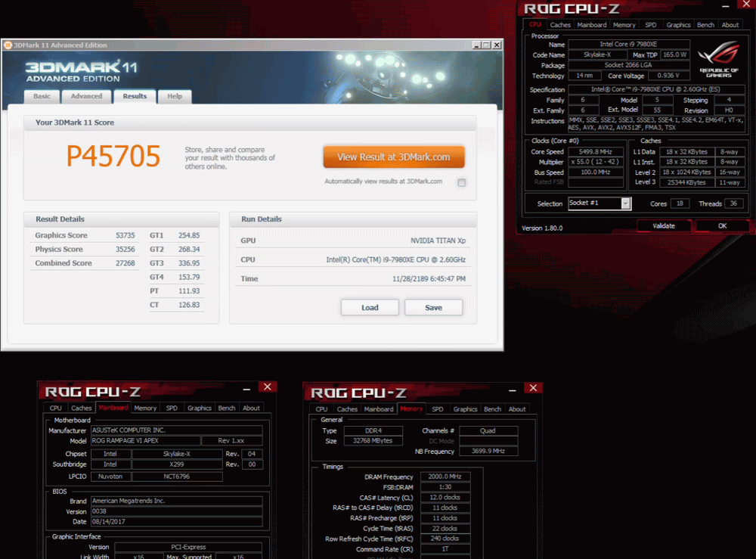
Task: Minimize the CPU-Z CPU window
Action: [x=726, y=6]
